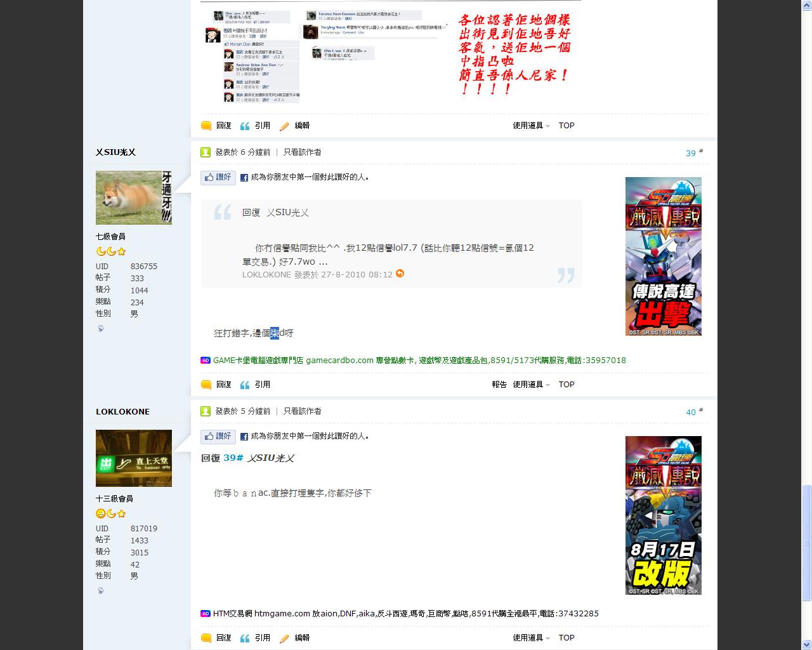The width and height of the screenshot is (812, 650).
Task: Click the Facebook icon on post 40
Action: [244, 437]
